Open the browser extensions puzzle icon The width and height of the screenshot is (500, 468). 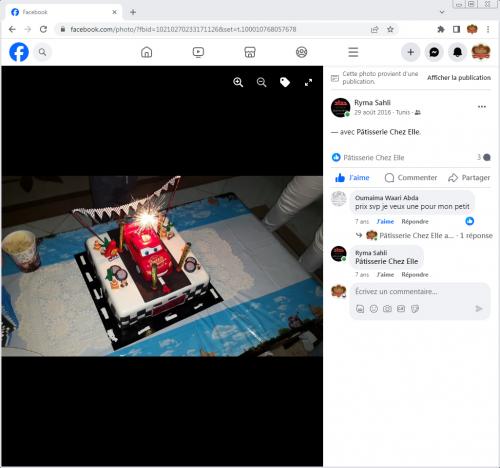pyautogui.click(x=441, y=29)
